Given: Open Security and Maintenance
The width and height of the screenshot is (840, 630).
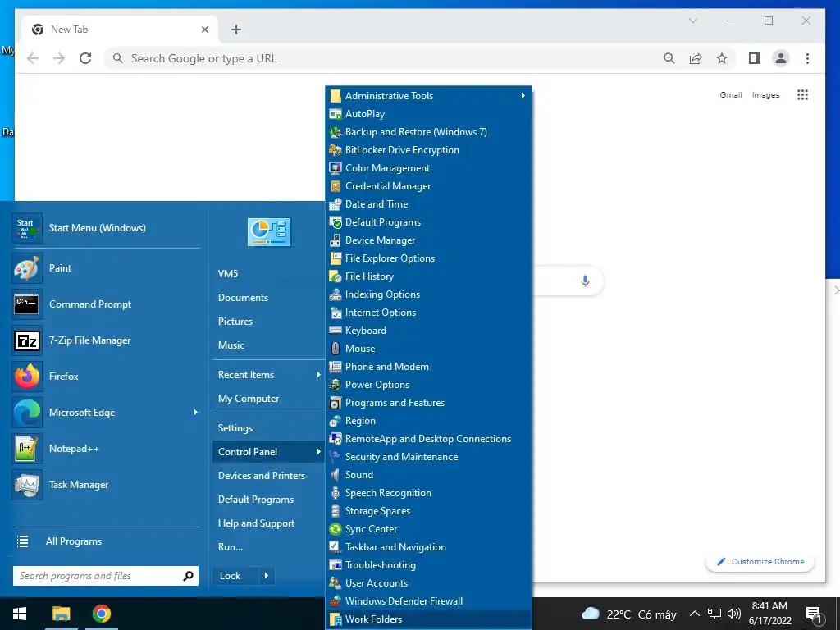Looking at the screenshot, I should (428, 457).
